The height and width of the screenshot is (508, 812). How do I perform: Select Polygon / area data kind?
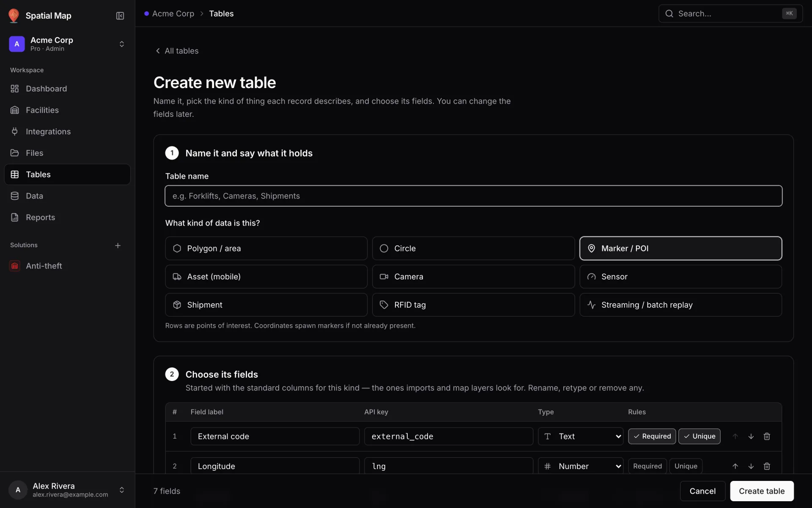point(266,248)
